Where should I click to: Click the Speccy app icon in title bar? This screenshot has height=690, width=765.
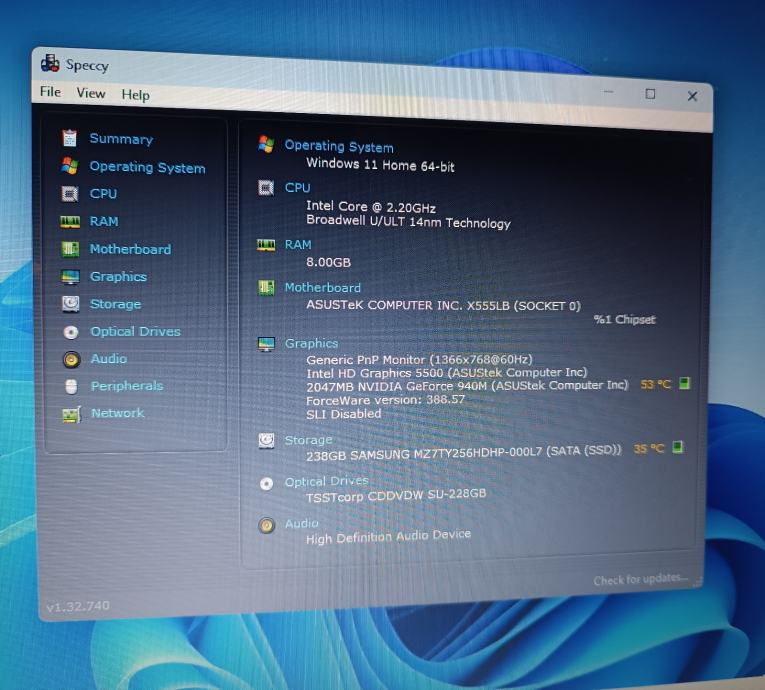pyautogui.click(x=50, y=63)
